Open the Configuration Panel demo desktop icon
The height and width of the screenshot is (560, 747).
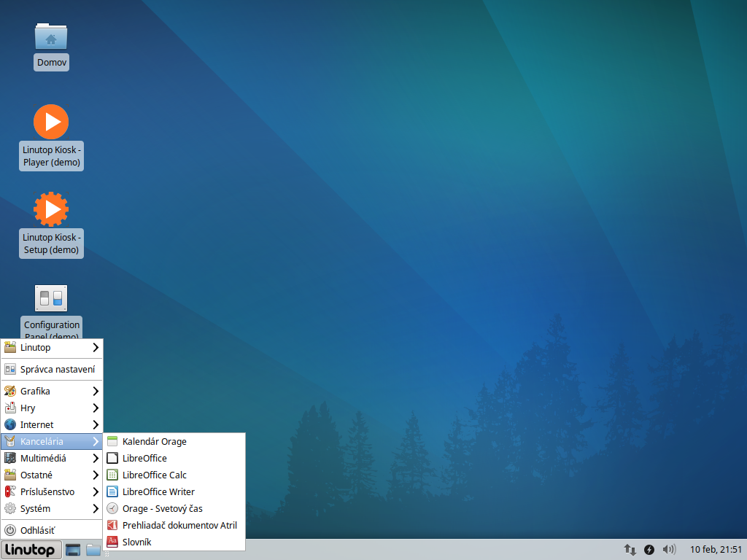point(51,298)
